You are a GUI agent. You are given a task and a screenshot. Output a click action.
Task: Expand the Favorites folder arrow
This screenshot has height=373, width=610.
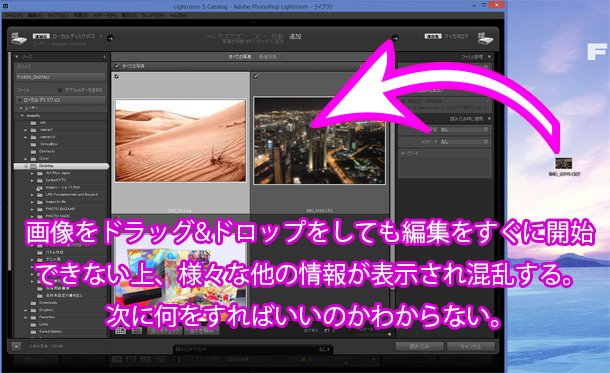click(26, 317)
